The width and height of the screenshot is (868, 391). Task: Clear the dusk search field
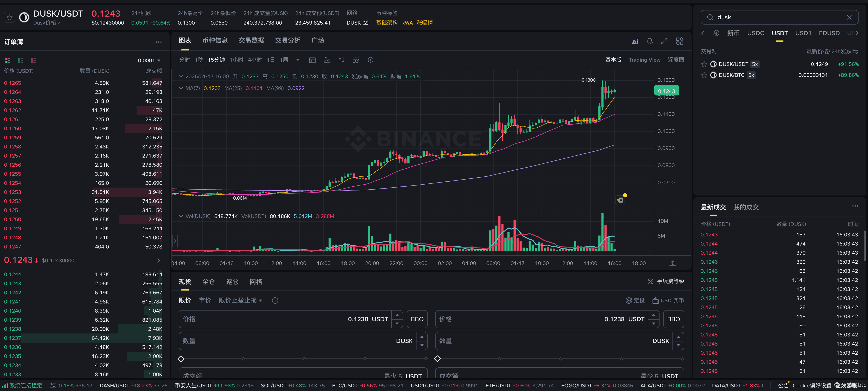(x=849, y=17)
